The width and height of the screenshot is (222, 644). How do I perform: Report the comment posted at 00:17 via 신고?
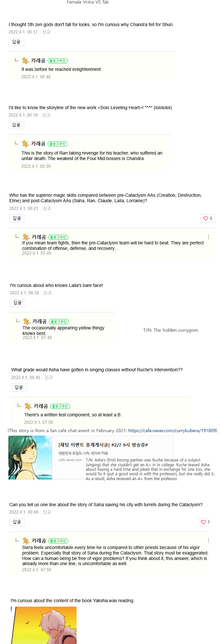(x=46, y=32)
